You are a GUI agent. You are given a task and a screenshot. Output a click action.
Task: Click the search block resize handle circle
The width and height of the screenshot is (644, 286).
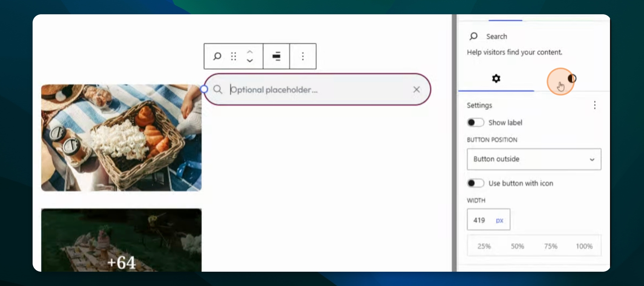204,89
